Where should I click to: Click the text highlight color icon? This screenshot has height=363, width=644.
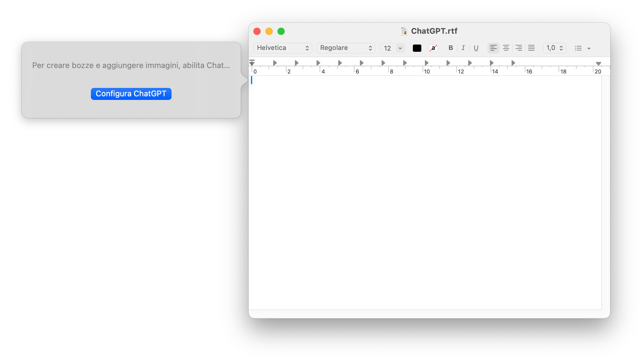[433, 48]
